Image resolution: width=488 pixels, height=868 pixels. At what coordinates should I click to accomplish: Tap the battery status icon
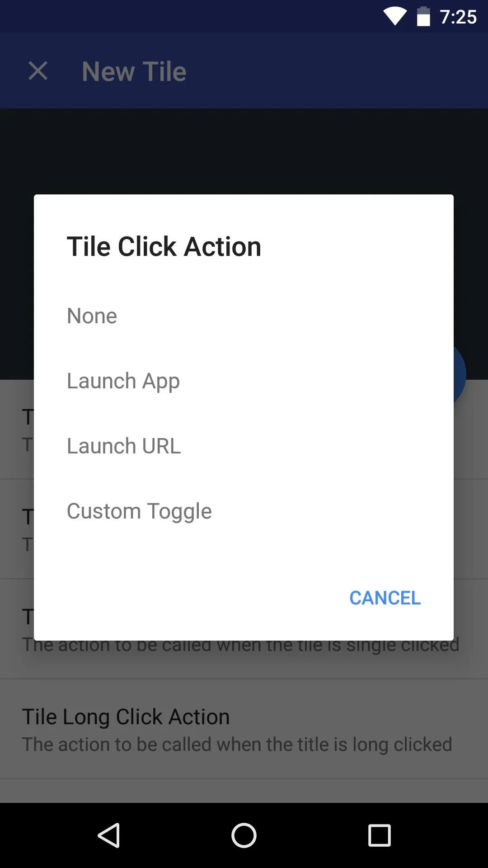coord(423,17)
